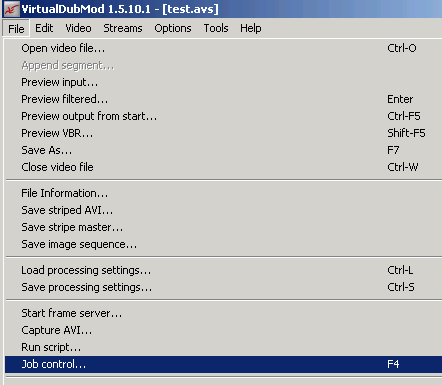Viewport: 442px width, 385px height.
Task: Select Preview input...
Action: [x=223, y=82]
